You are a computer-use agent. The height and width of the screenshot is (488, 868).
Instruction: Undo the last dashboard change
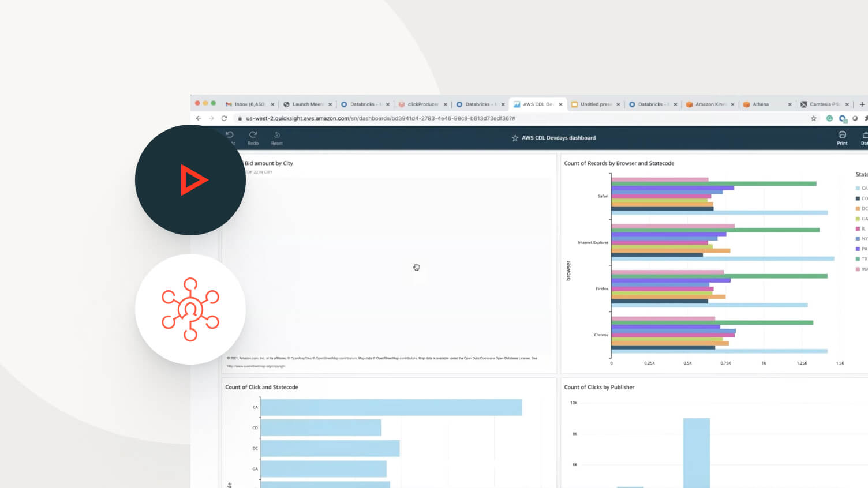pos(230,137)
